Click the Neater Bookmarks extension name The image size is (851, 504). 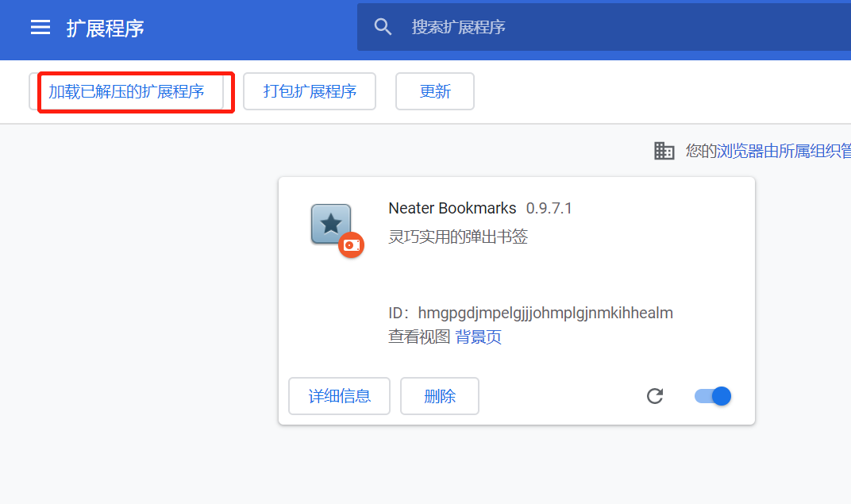click(452, 208)
